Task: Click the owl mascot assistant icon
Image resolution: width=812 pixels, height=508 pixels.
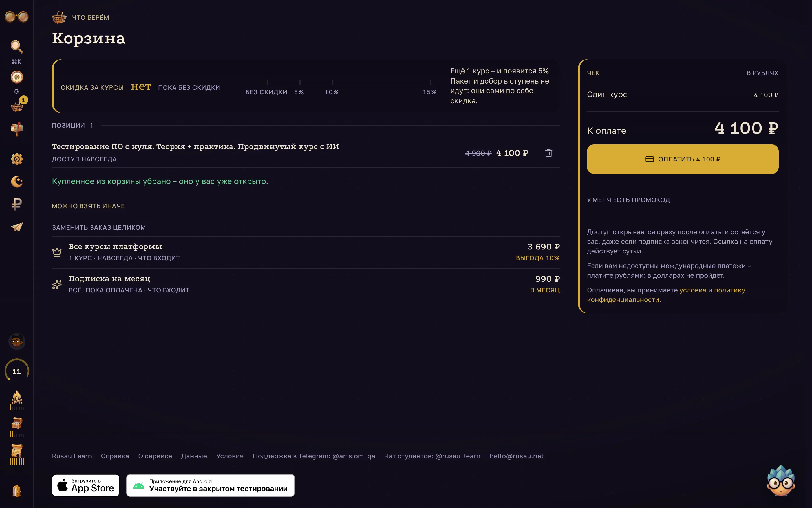Action: [x=781, y=480]
